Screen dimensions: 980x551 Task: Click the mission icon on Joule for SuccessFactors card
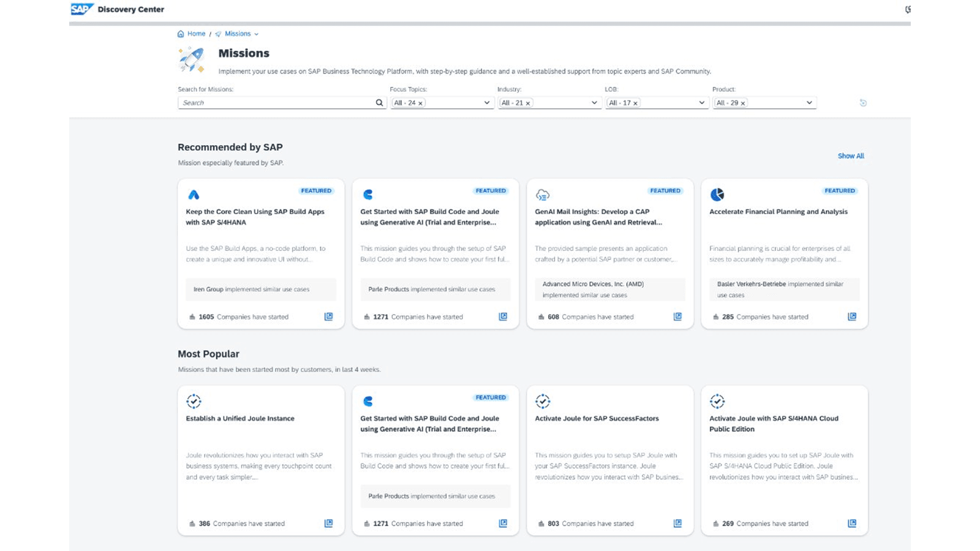(543, 402)
